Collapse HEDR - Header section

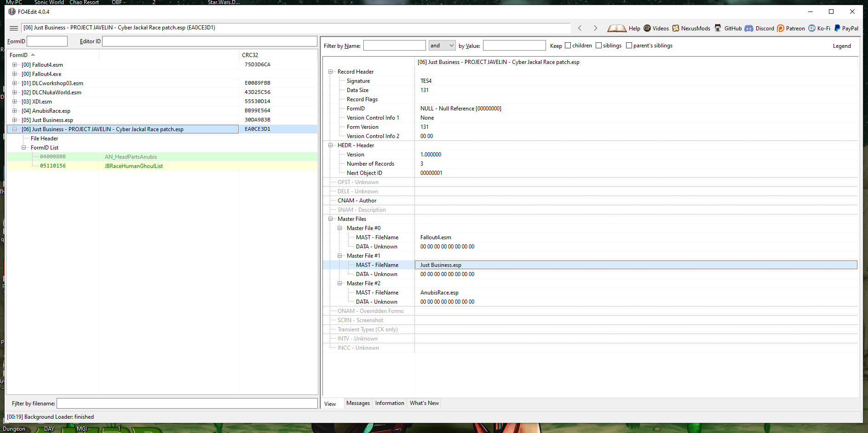[x=330, y=145]
